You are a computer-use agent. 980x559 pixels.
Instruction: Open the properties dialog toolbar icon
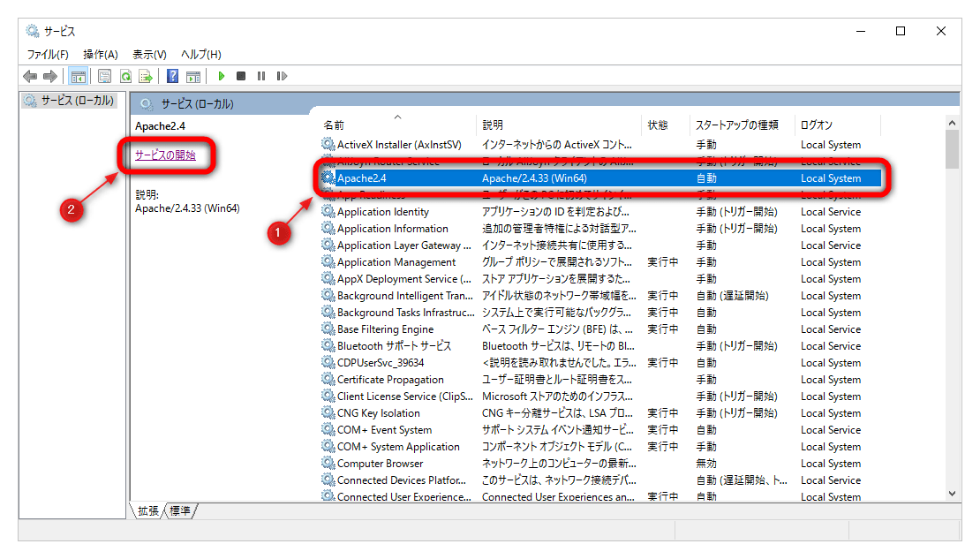click(x=103, y=76)
